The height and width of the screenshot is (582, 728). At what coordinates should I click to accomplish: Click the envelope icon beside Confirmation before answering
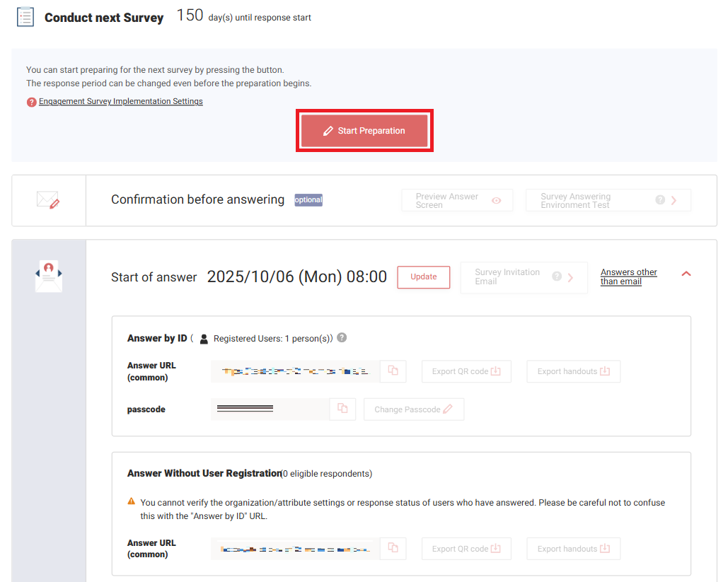[x=48, y=200]
